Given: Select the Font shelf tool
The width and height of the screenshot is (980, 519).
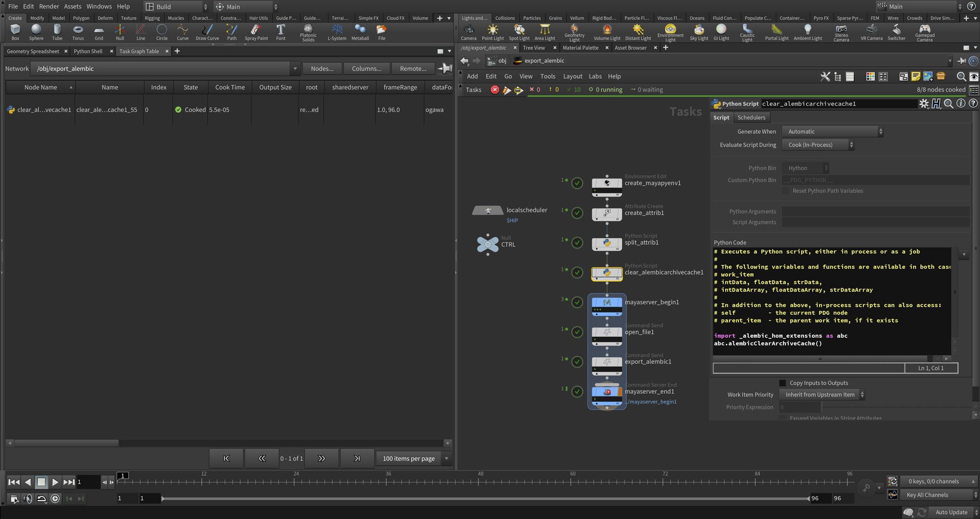Looking at the screenshot, I should [281, 32].
